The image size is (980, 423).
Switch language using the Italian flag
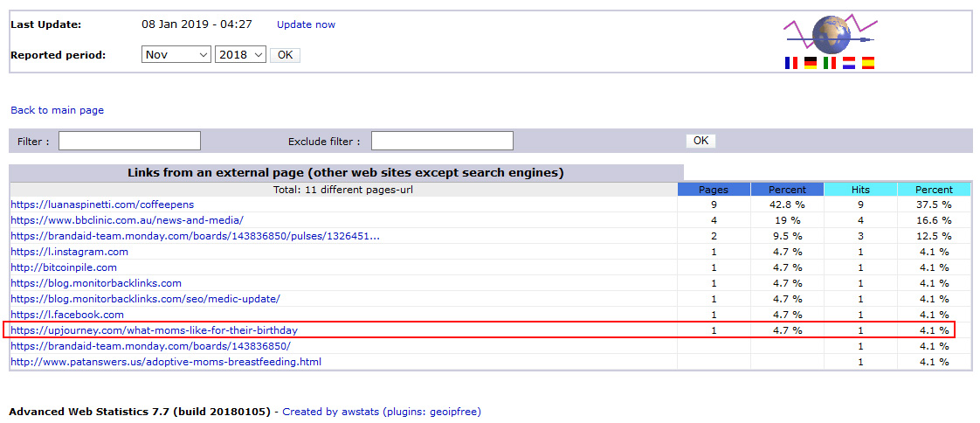[830, 63]
